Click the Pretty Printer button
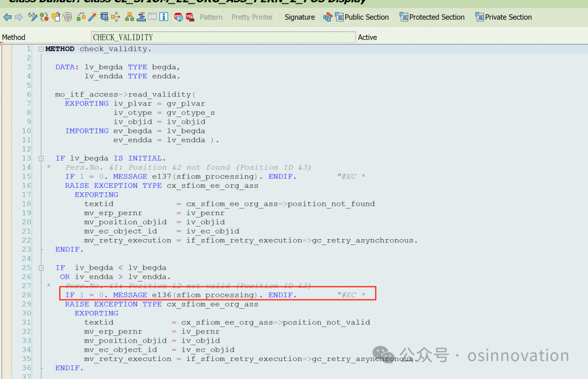Viewport: 588px width, 379px height. [252, 17]
